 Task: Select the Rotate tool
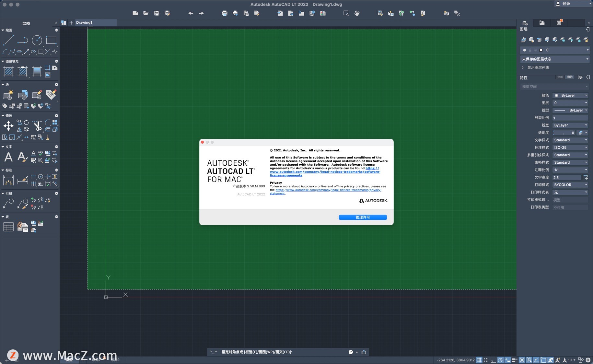click(26, 123)
